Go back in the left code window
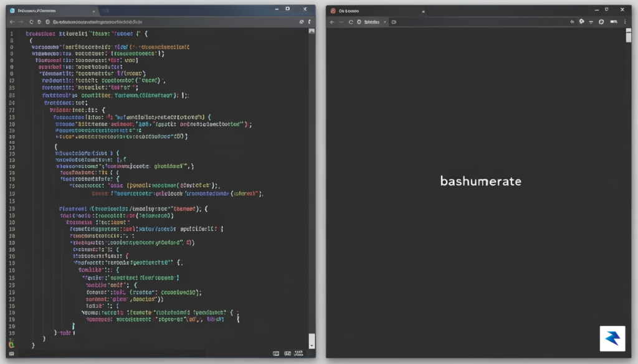The width and height of the screenshot is (638, 364). [12, 22]
